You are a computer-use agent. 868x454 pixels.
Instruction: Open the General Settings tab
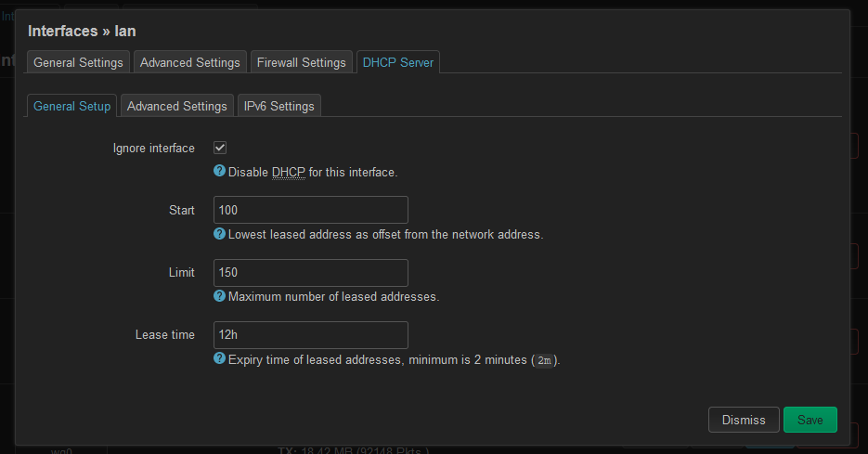78,62
